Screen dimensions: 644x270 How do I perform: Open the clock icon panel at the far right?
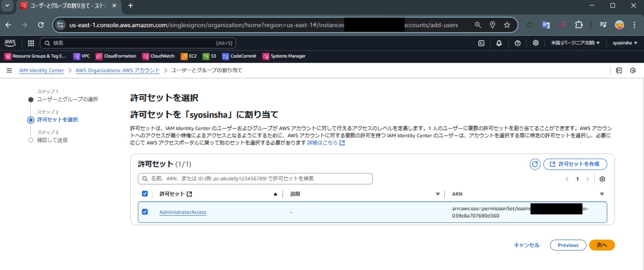click(633, 70)
